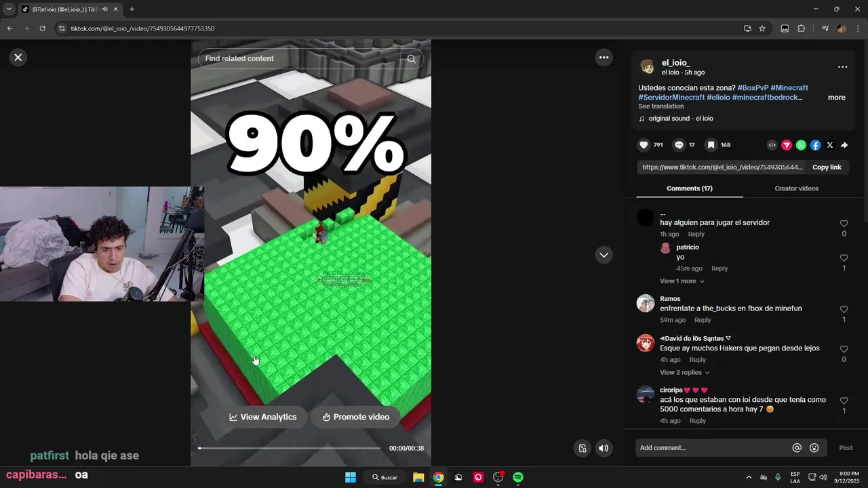Click the embed code icon

point(772,145)
